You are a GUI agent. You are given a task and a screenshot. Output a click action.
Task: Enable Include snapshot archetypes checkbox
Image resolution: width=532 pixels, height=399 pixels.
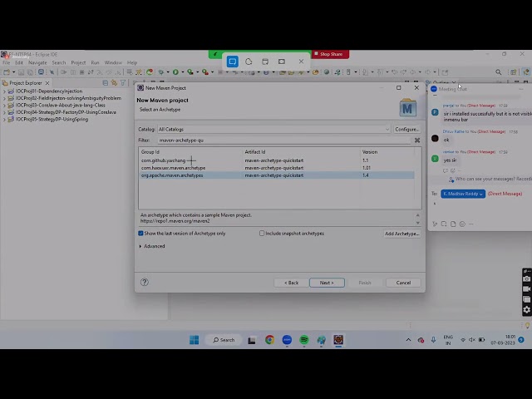pos(262,234)
